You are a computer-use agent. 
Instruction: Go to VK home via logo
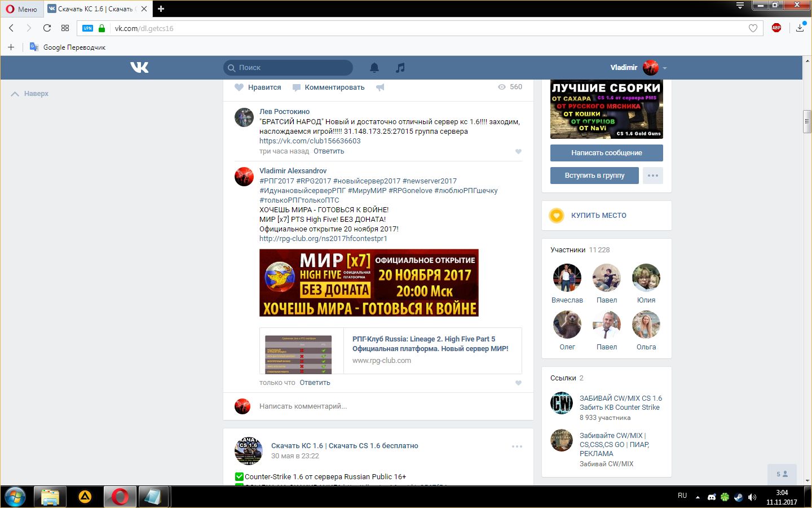coord(139,68)
